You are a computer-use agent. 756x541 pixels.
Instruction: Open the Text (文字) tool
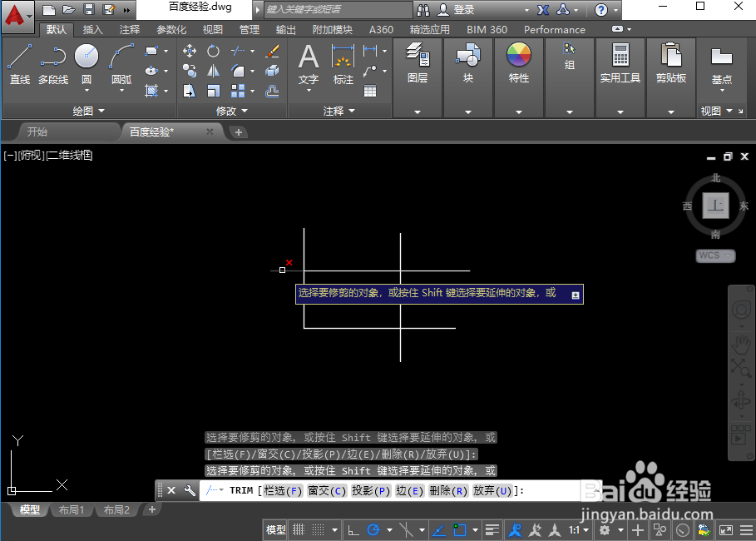click(309, 64)
